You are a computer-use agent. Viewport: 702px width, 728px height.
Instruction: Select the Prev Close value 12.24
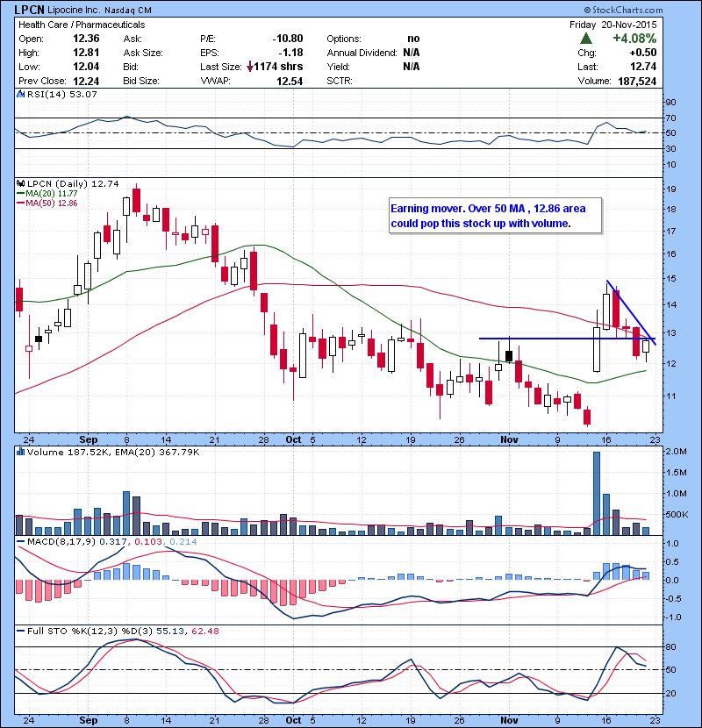pos(86,81)
